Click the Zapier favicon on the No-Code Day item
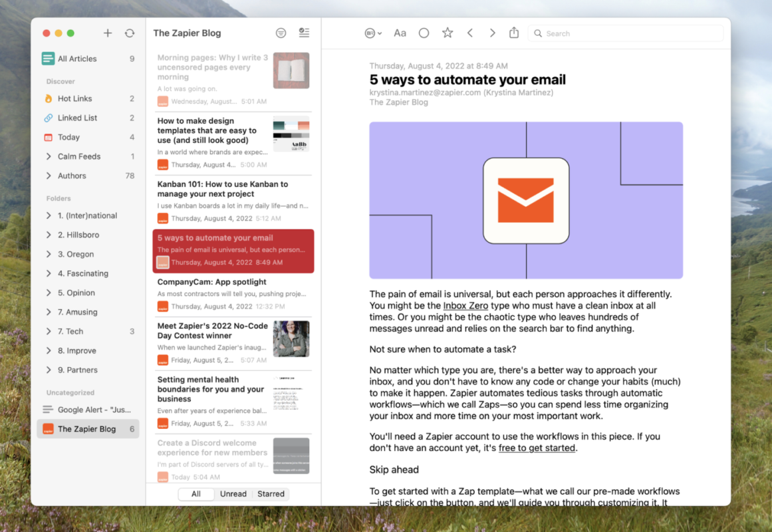 [x=162, y=360]
